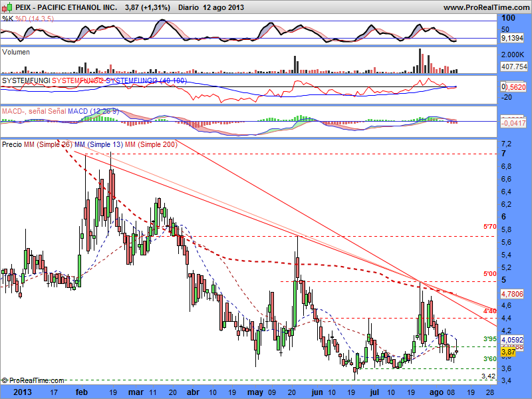Click the %K stochastic label
Screen dimensions: 532x399
pos(7,19)
